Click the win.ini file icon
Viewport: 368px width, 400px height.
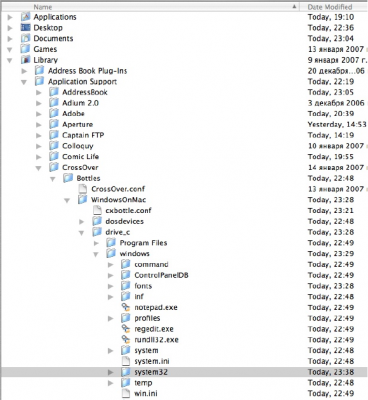[125, 393]
